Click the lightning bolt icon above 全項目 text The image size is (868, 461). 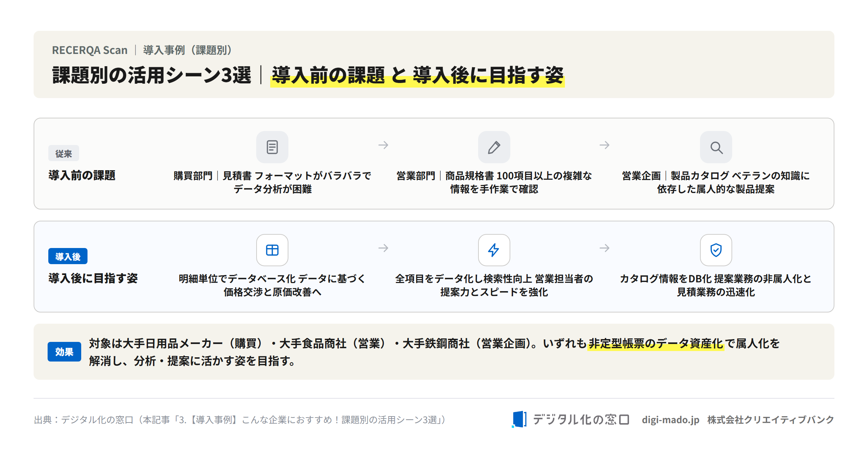point(494,250)
